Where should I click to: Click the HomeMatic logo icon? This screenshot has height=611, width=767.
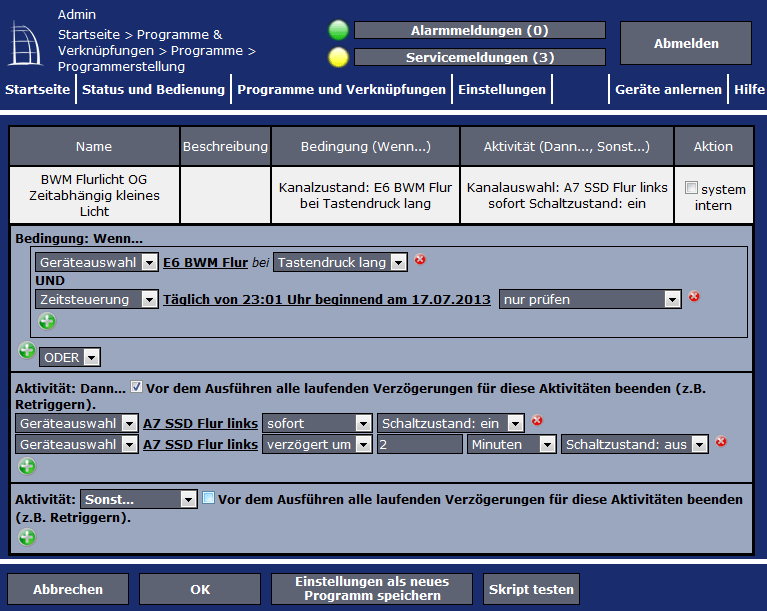tap(25, 44)
